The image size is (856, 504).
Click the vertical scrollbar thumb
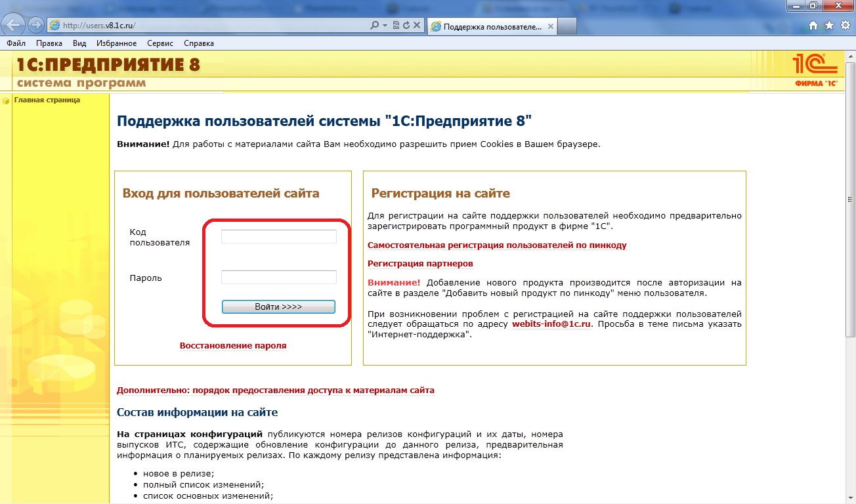(x=850, y=200)
